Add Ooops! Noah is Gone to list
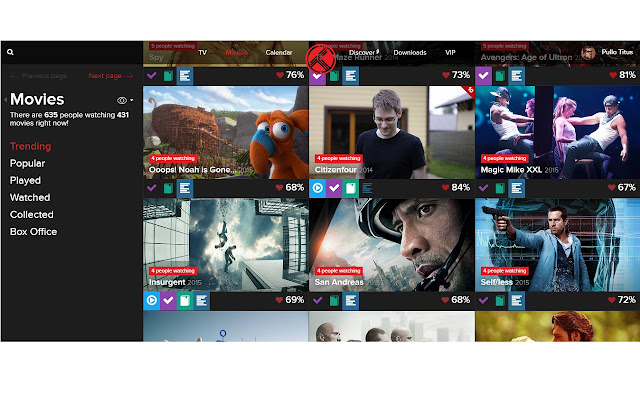The height and width of the screenshot is (400, 640). pyautogui.click(x=185, y=188)
